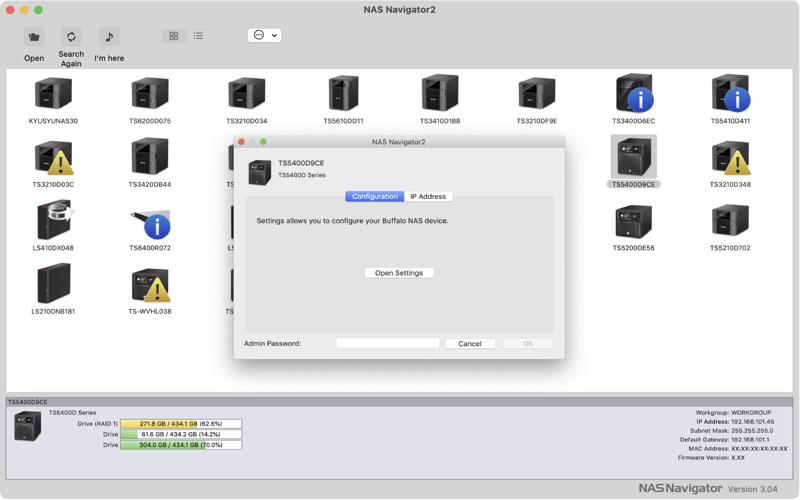Close the NAS Navigator2 dialog with red button
The image size is (800, 500).
click(x=241, y=142)
